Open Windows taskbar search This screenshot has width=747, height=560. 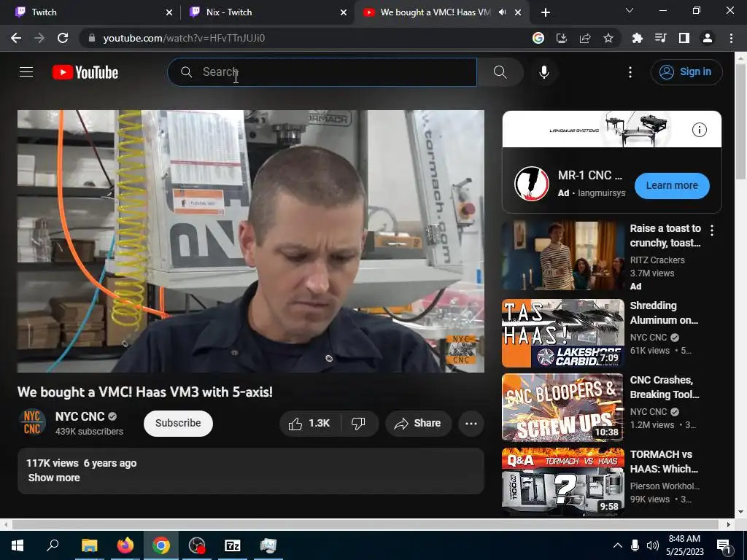[53, 545]
